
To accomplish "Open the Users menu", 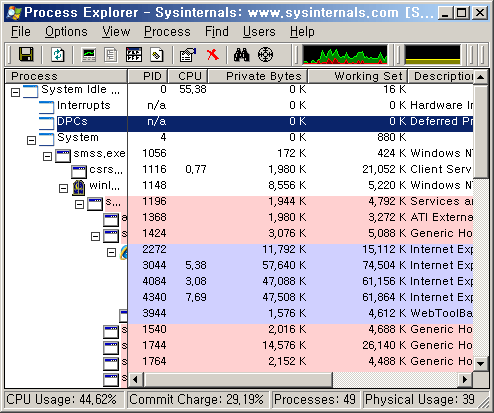I will tap(259, 32).
